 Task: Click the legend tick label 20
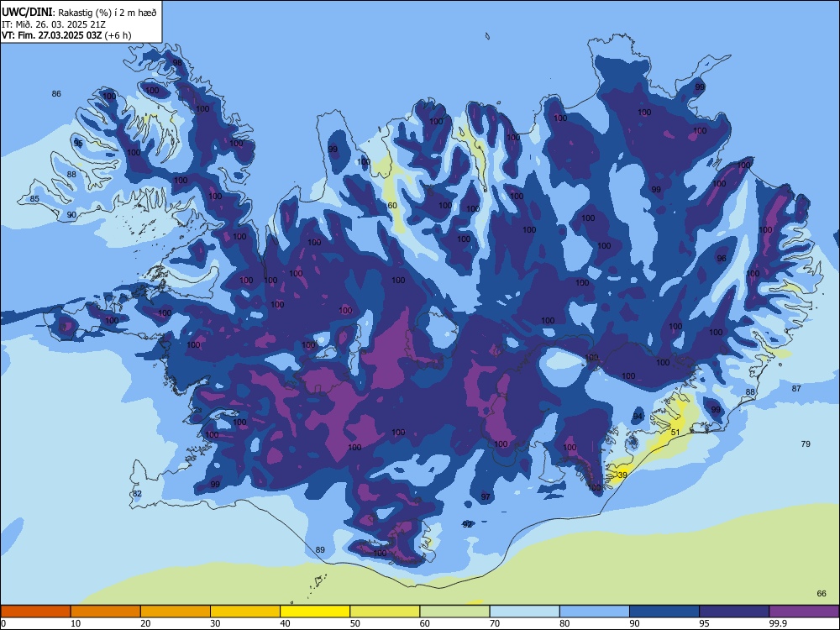pyautogui.click(x=145, y=623)
